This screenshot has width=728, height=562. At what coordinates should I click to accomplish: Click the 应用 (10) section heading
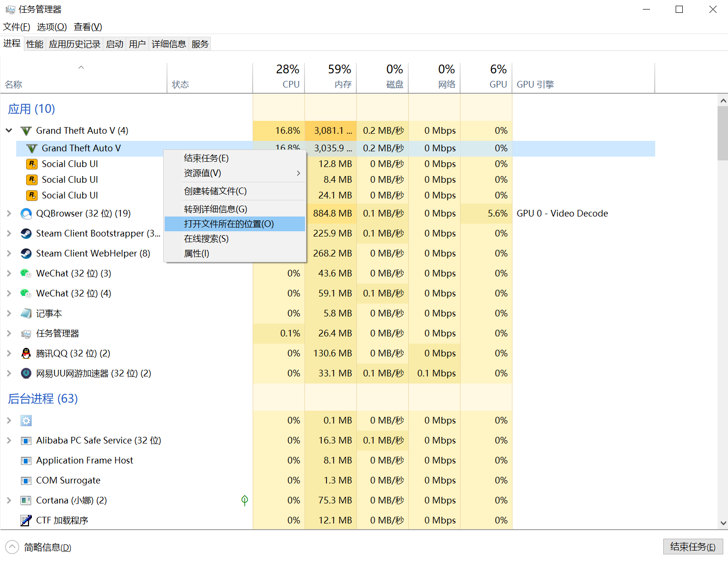coord(31,109)
